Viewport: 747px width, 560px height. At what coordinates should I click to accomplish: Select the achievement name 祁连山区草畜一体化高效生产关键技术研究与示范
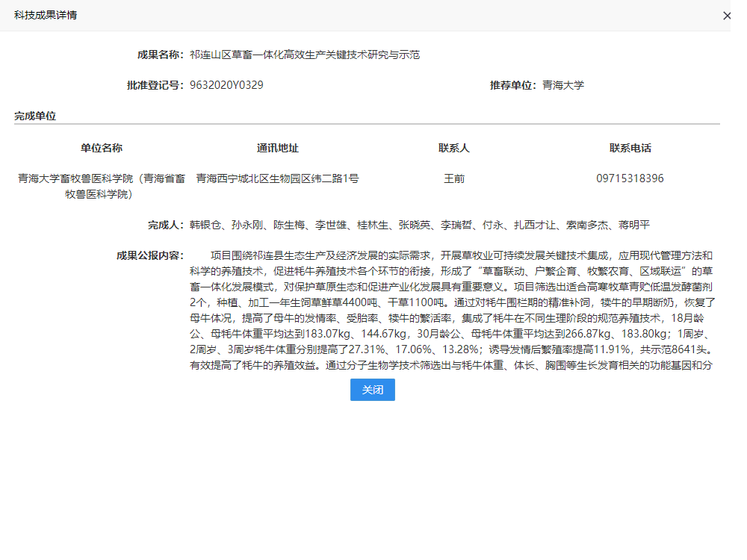click(304, 55)
